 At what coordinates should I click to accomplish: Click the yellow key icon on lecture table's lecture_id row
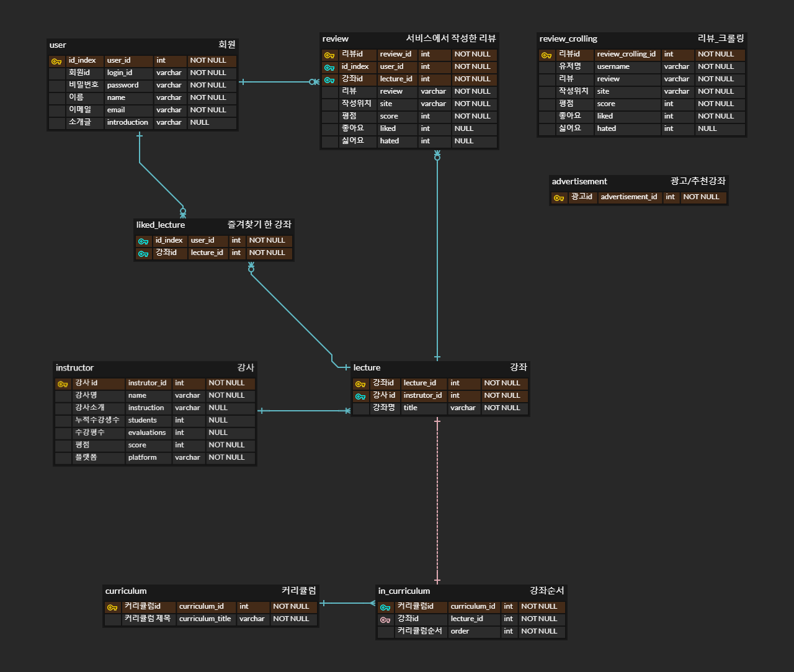click(x=360, y=384)
